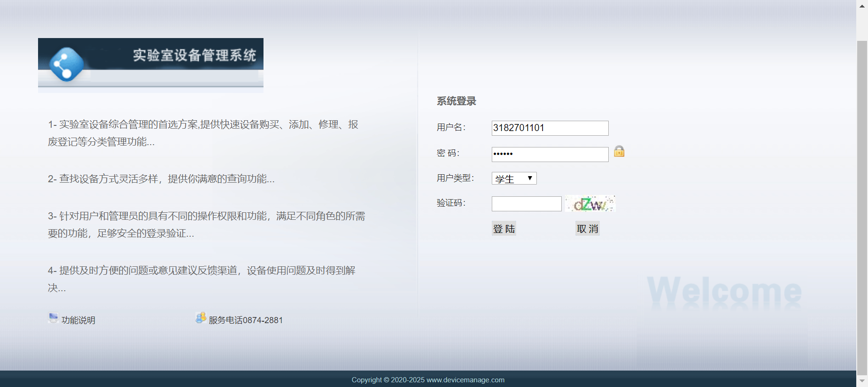This screenshot has height=387, width=868.
Task: Click the vertical scrollbar thumb
Action: tap(862, 208)
